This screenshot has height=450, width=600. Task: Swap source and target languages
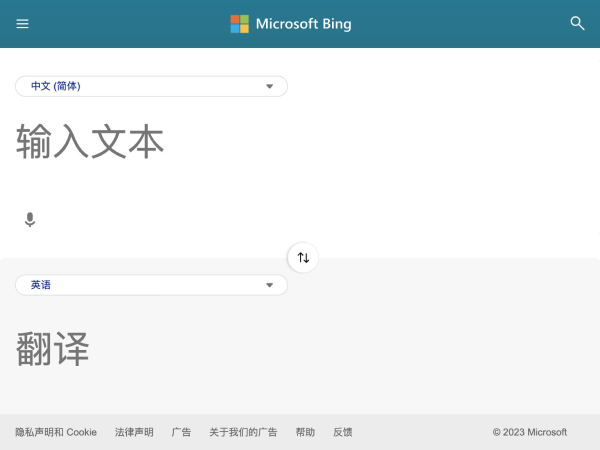point(303,258)
